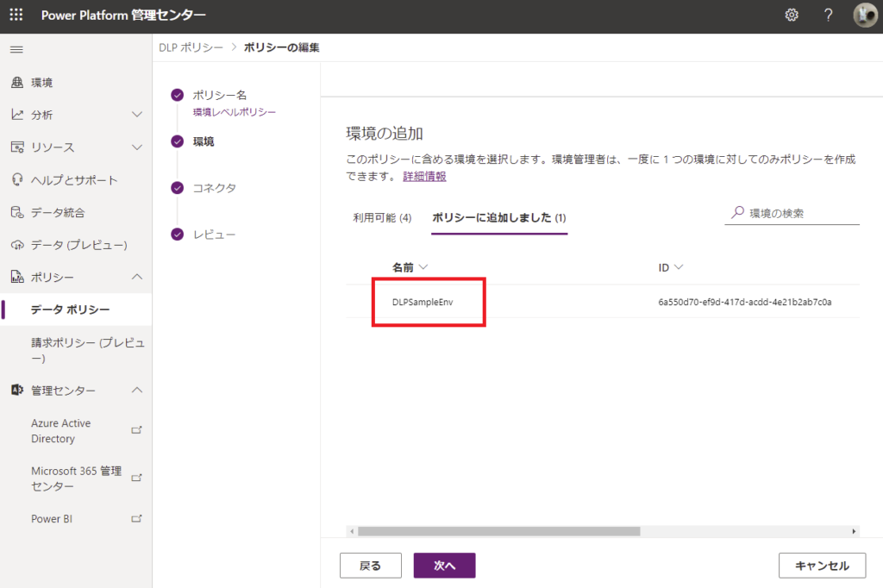Select データ ポリシー in the sidebar

[x=76, y=310]
